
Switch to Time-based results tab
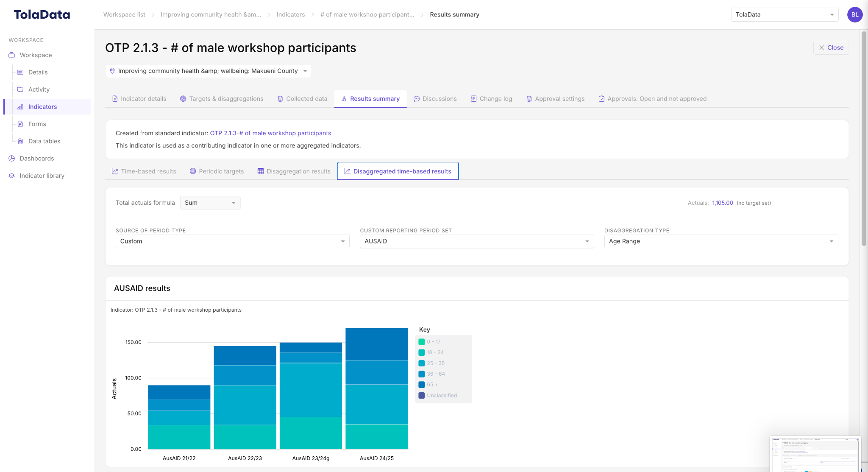click(144, 171)
